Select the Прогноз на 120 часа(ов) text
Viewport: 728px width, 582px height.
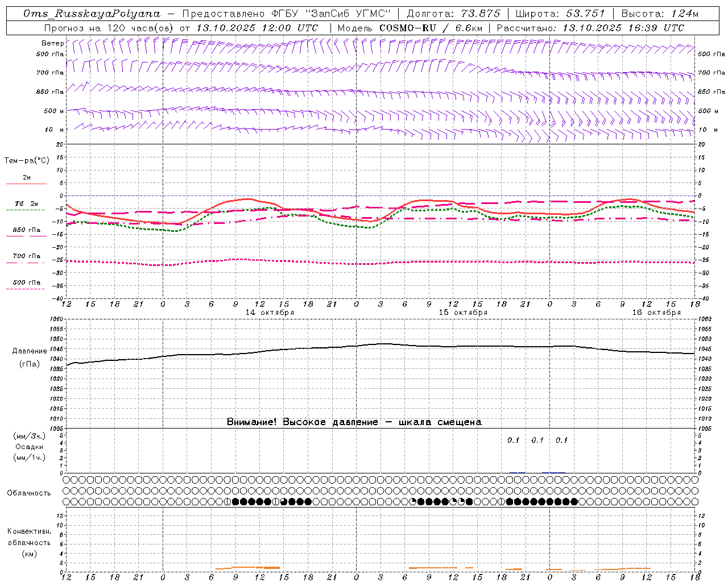pos(109,28)
